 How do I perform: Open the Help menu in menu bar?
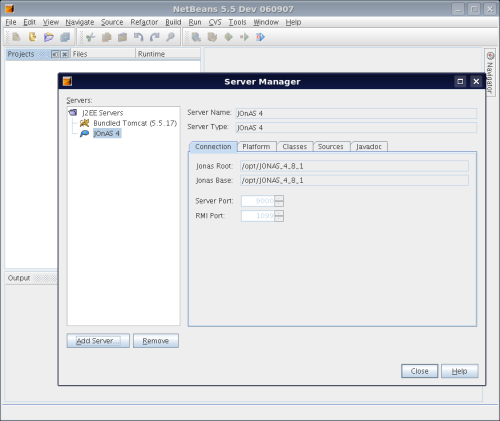(x=293, y=22)
